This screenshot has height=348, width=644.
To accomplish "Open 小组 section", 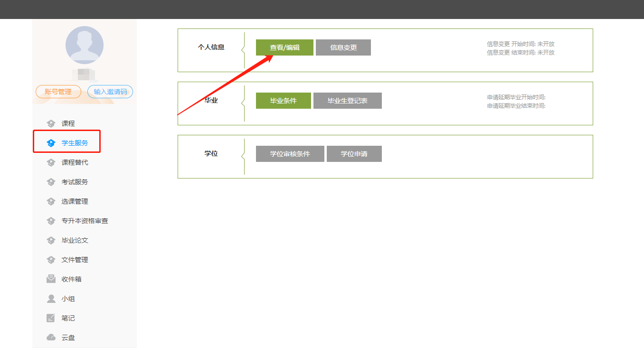I will [x=68, y=299].
